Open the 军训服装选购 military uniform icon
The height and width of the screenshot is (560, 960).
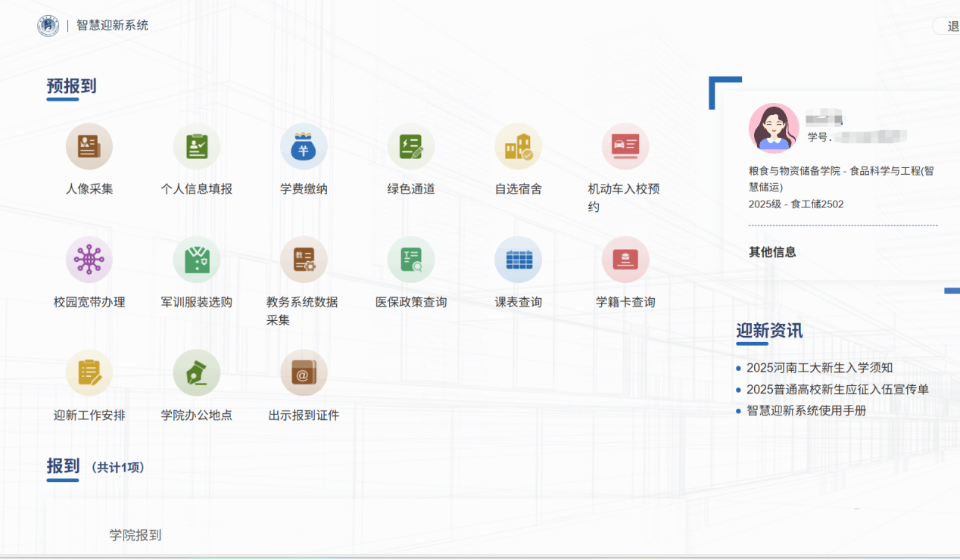coord(196,260)
